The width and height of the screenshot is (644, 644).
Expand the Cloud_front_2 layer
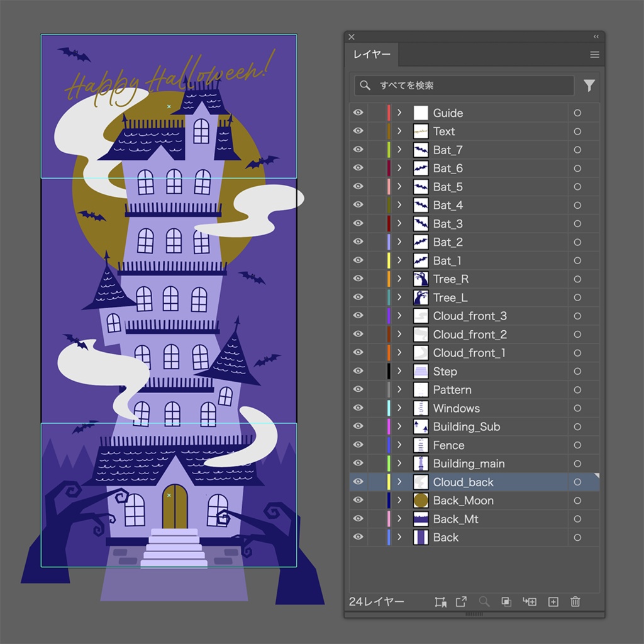(x=399, y=335)
